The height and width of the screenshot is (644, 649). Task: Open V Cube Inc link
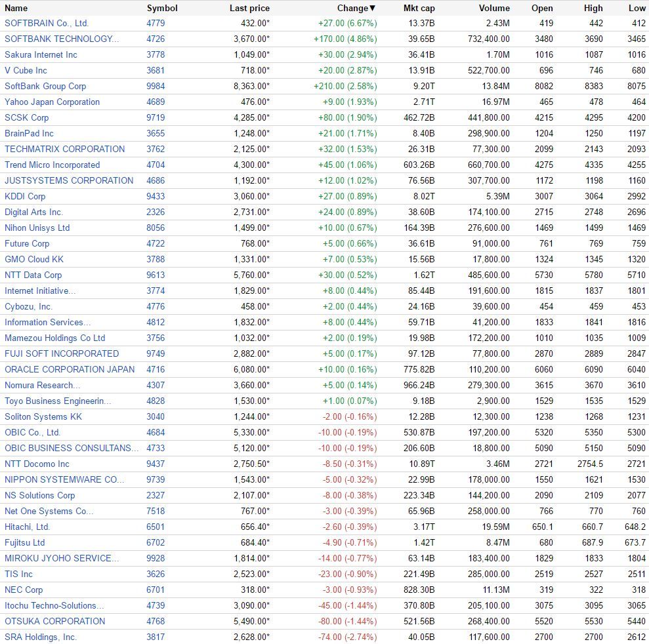(x=26, y=70)
